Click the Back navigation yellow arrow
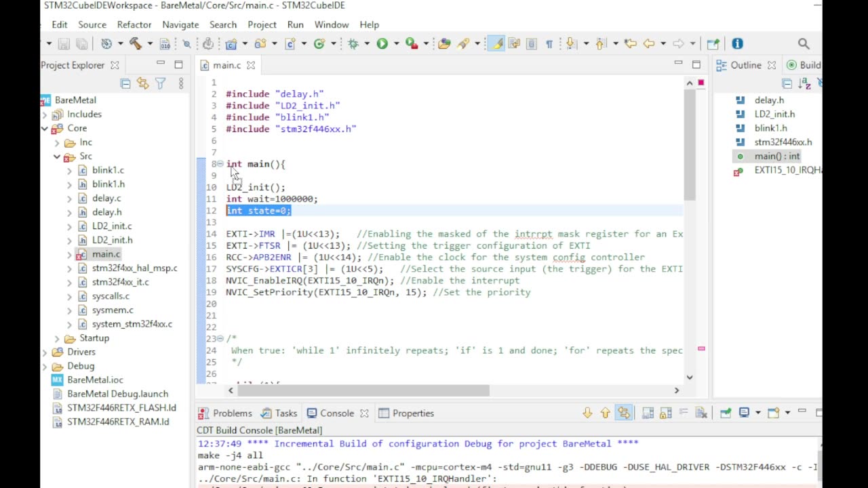 pos(649,43)
